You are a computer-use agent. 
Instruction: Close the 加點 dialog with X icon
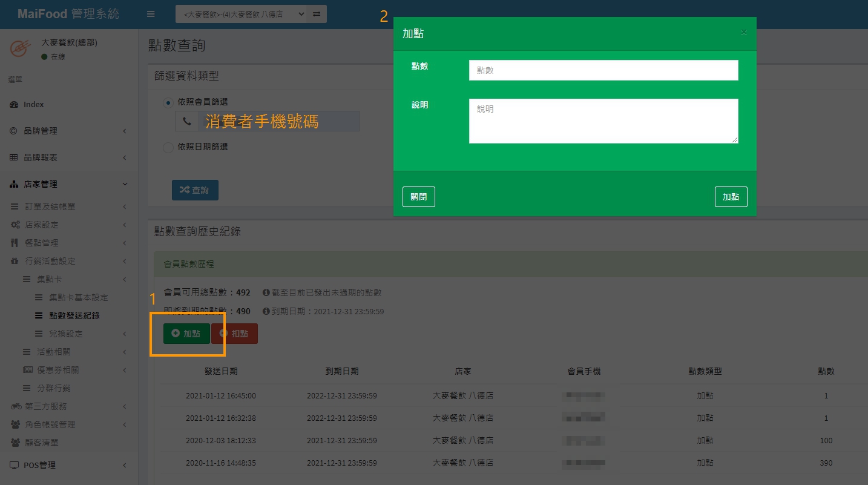(x=744, y=33)
